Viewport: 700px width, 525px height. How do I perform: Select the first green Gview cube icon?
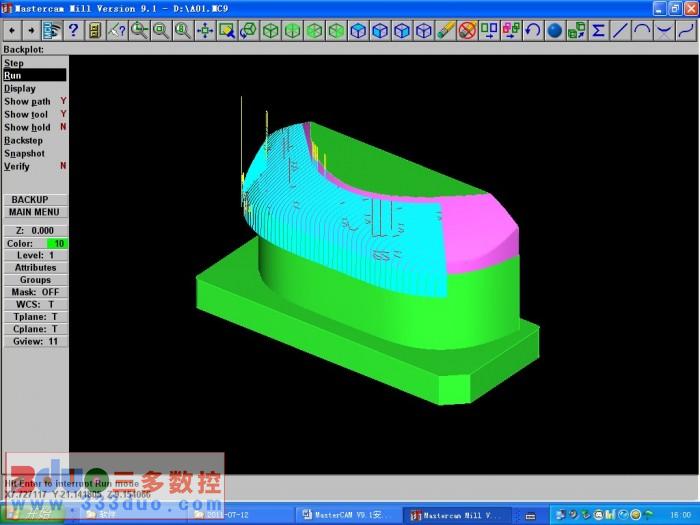point(271,30)
